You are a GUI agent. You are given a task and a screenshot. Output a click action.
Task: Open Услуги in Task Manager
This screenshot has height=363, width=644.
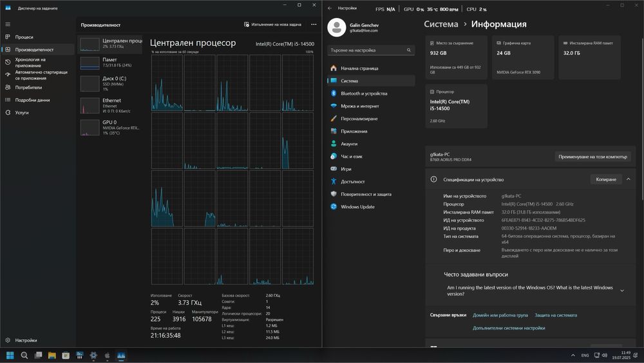coord(38,112)
